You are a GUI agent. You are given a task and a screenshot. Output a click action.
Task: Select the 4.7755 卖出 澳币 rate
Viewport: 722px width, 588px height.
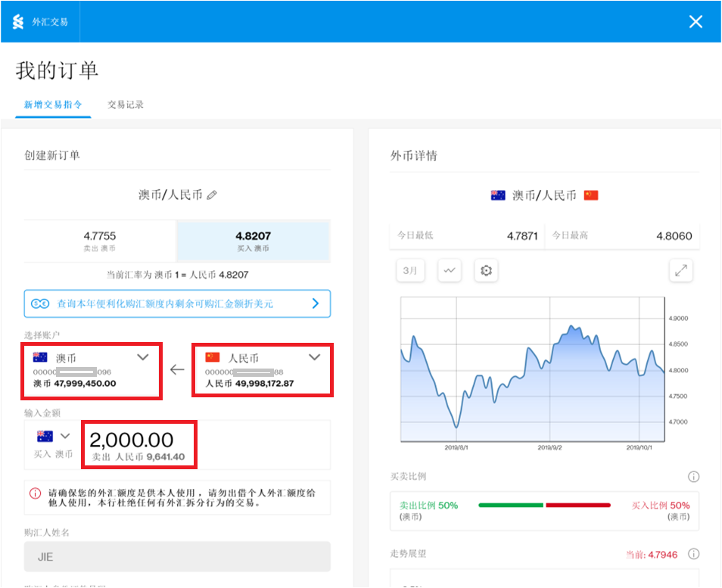99,241
